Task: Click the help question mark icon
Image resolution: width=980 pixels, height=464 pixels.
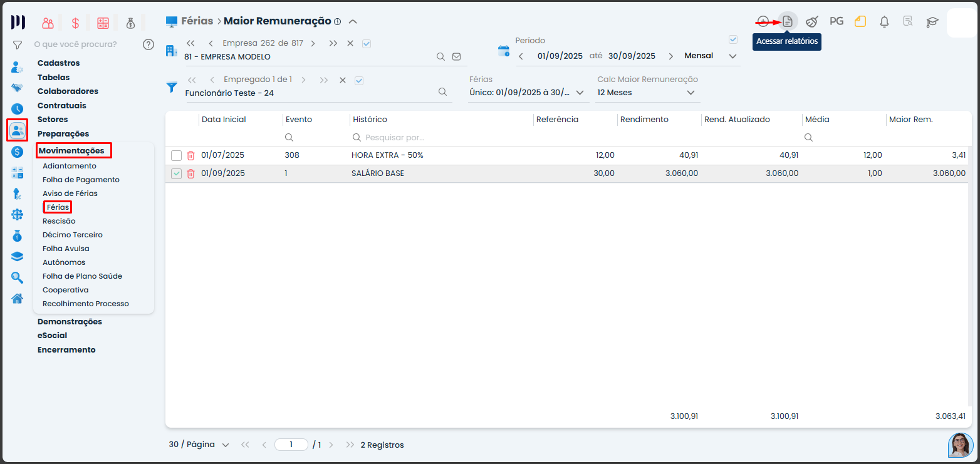Action: (x=149, y=44)
